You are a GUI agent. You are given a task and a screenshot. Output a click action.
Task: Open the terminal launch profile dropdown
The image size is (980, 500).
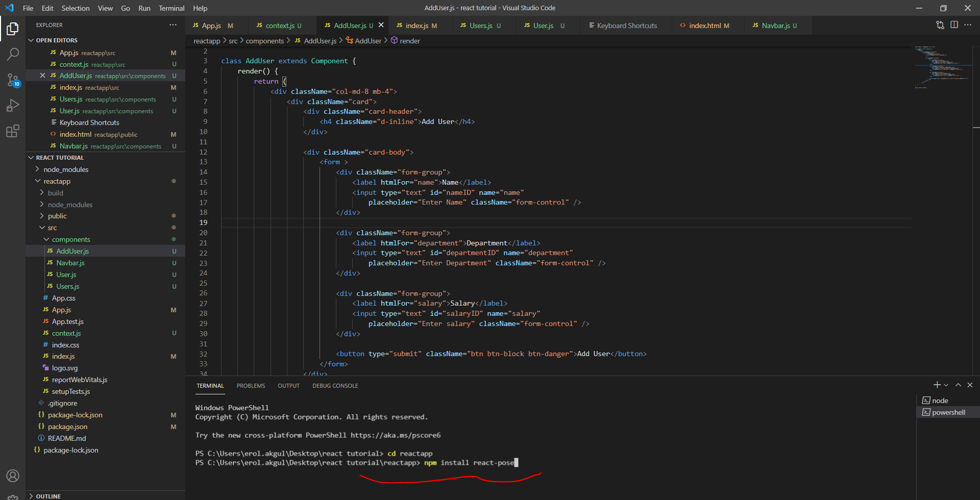[x=946, y=385]
